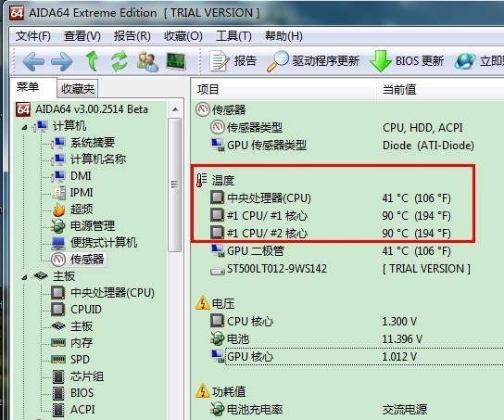Viewport: 504px width, 420px height.
Task: Collapse the 主板 tree node
Action: (24, 277)
